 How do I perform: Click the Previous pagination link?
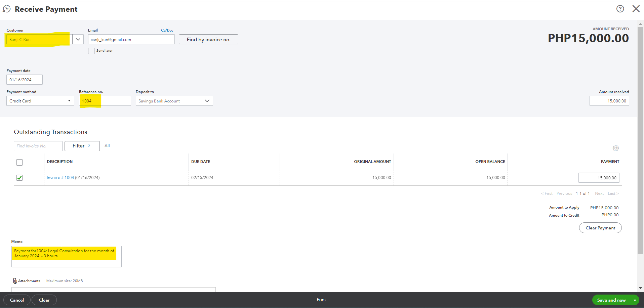tap(564, 193)
